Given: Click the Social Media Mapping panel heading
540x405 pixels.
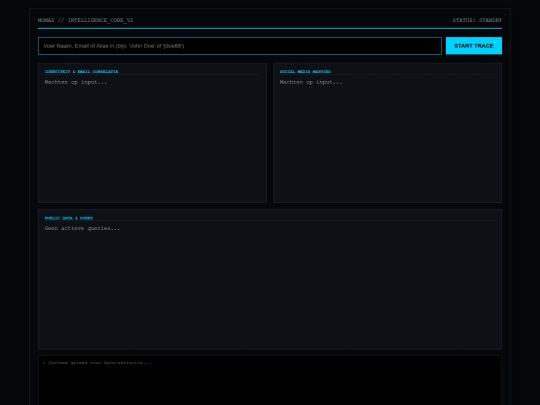Looking at the screenshot, I should 305,72.
